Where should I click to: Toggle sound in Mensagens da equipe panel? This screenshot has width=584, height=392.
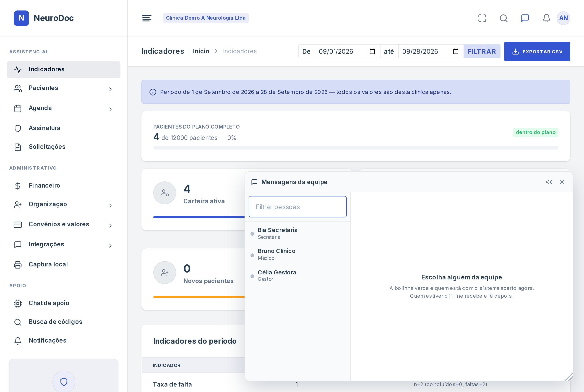tap(549, 182)
